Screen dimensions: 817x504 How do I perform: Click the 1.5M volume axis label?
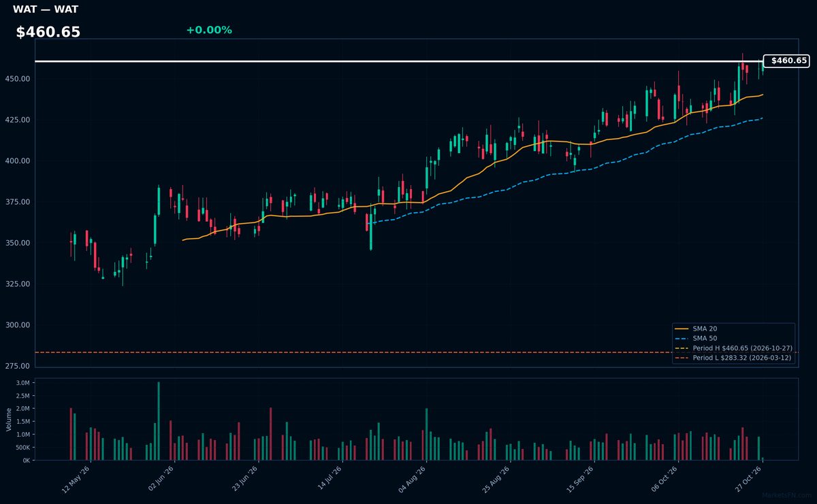click(22, 422)
